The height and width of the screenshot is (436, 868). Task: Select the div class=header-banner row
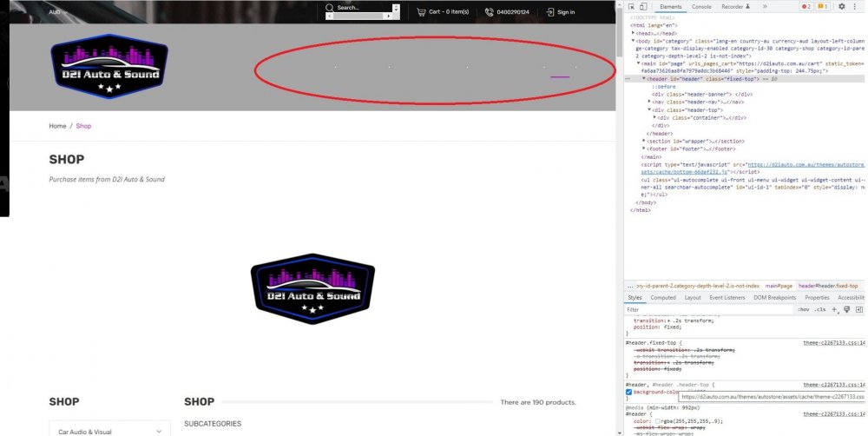(x=702, y=95)
